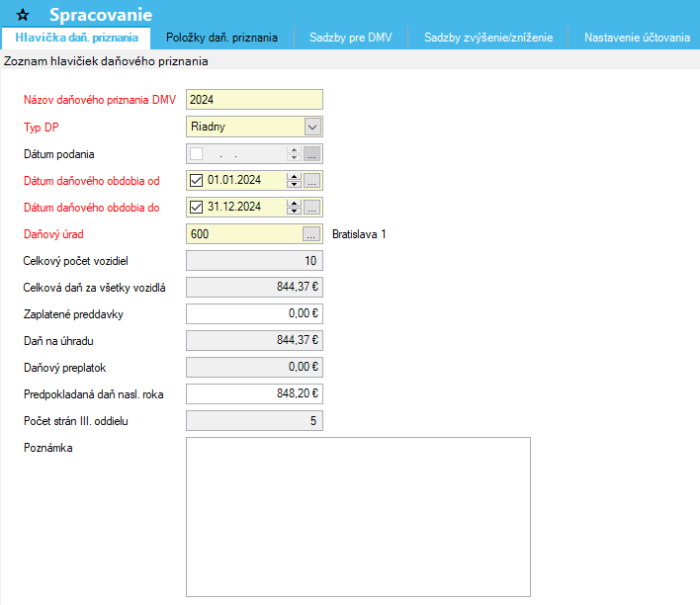Open calendar picker for obdobia do date
Viewport: 700px width, 605px height.
point(312,208)
